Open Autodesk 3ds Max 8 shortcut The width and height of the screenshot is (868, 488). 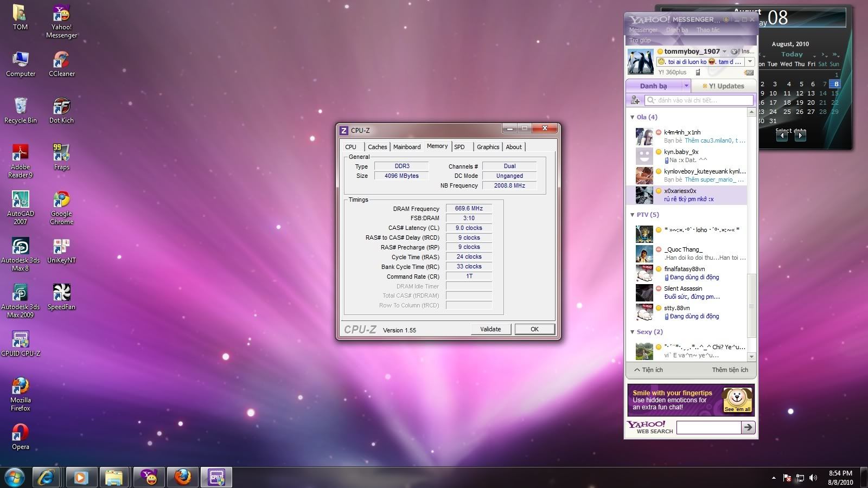(20, 254)
